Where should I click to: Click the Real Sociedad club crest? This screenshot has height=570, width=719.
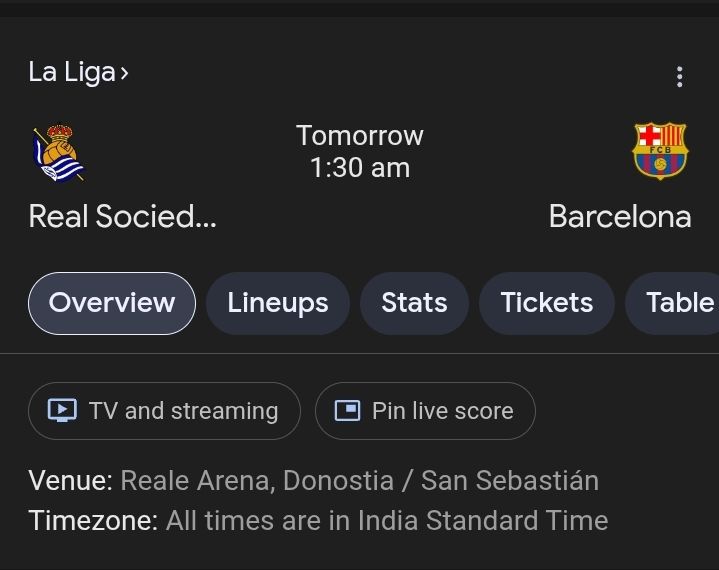[58, 155]
